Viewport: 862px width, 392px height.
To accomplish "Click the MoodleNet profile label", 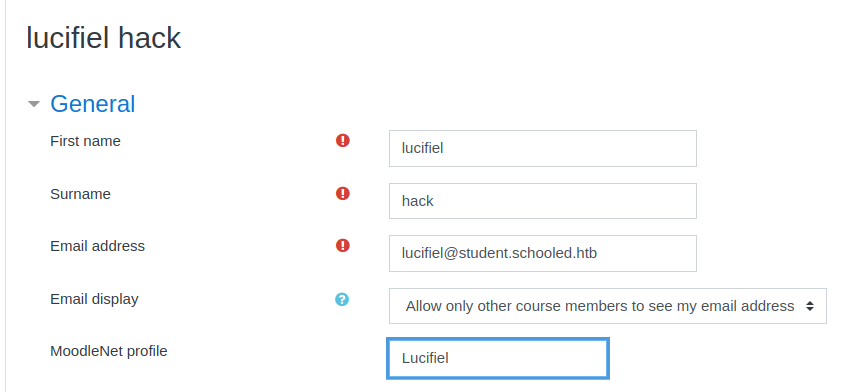I will [108, 351].
